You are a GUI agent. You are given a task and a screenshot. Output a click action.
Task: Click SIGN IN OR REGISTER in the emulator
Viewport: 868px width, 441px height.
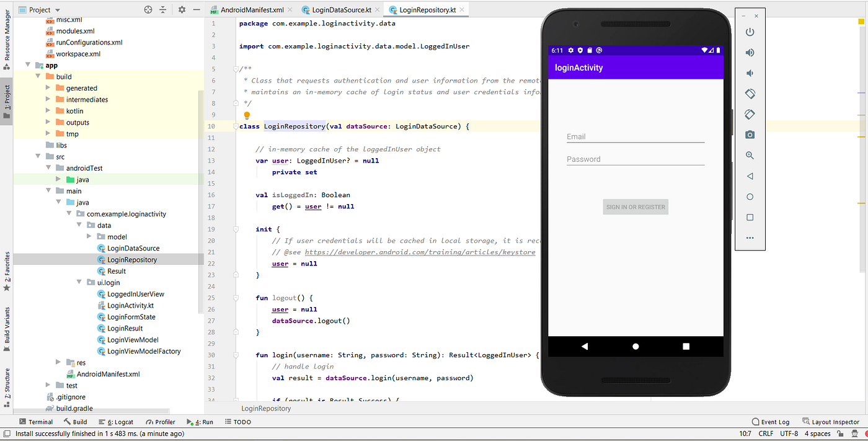tap(635, 207)
